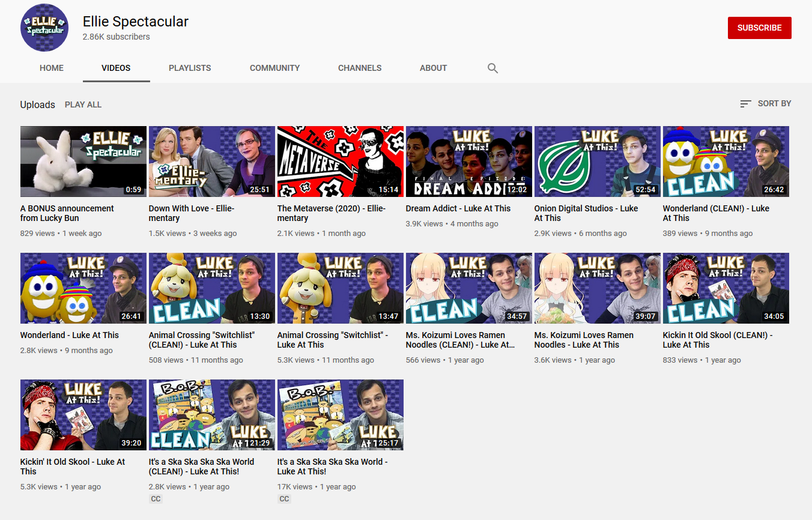Image resolution: width=812 pixels, height=520 pixels.
Task: Play the Lucky Bun bunny thumbnail, 0:59
Action: click(83, 162)
